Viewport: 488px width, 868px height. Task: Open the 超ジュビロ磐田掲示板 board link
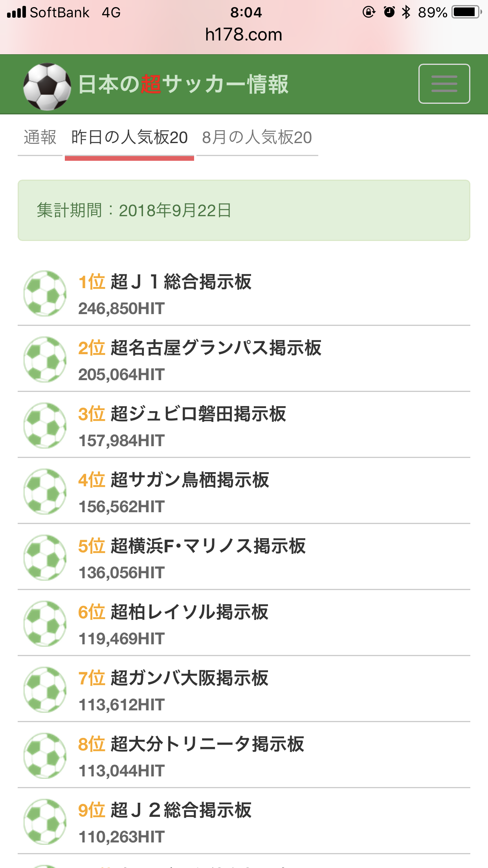198,414
